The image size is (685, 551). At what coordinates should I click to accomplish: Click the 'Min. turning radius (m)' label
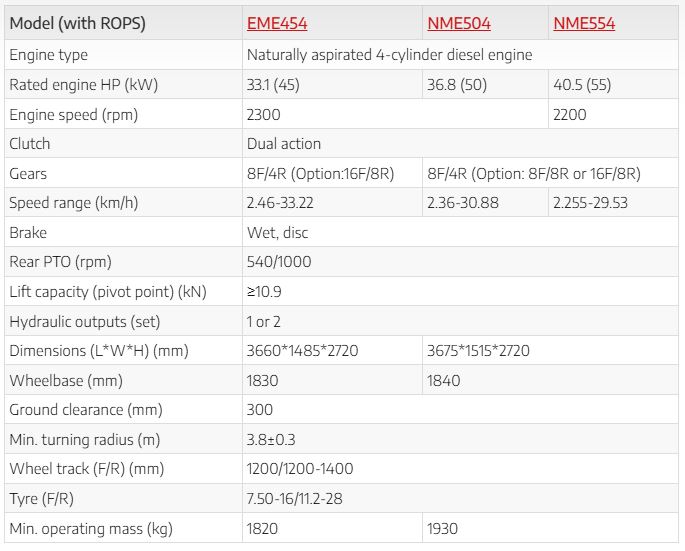point(83,440)
